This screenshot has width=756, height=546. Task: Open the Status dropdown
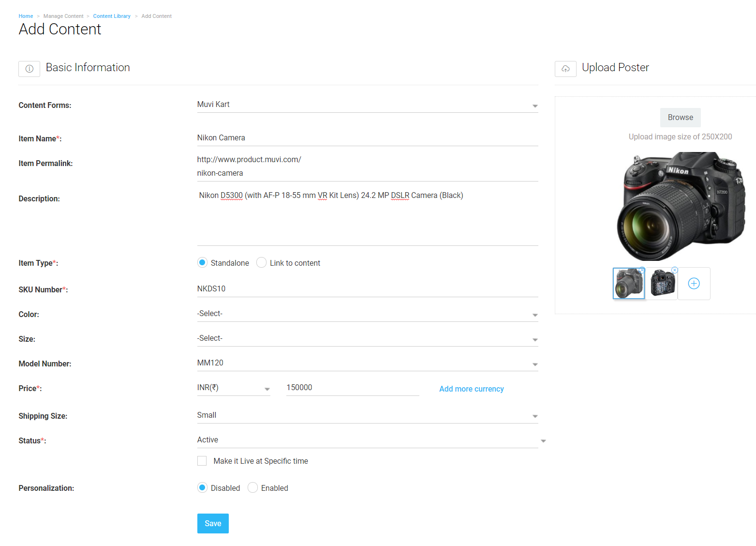point(368,440)
